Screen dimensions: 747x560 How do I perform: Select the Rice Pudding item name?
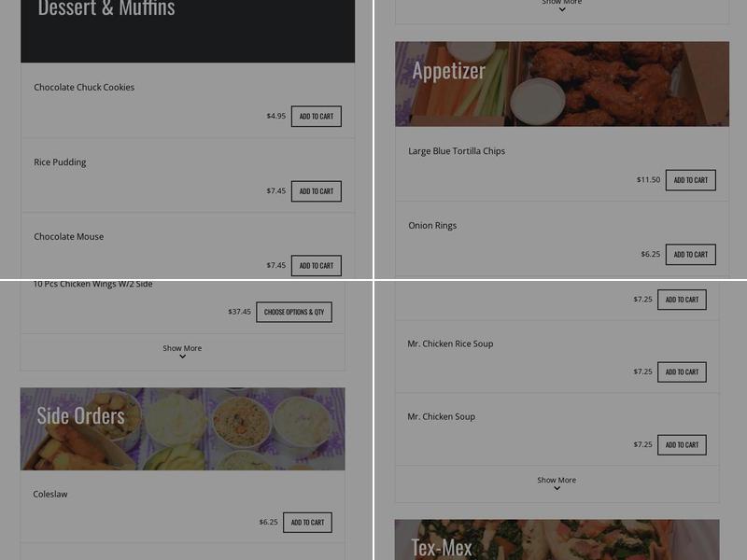[x=60, y=162]
